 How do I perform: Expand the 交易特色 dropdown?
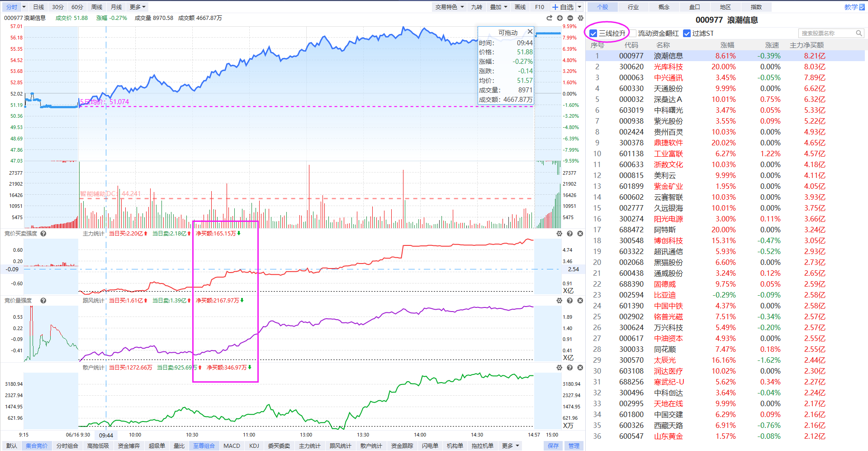[x=450, y=7]
